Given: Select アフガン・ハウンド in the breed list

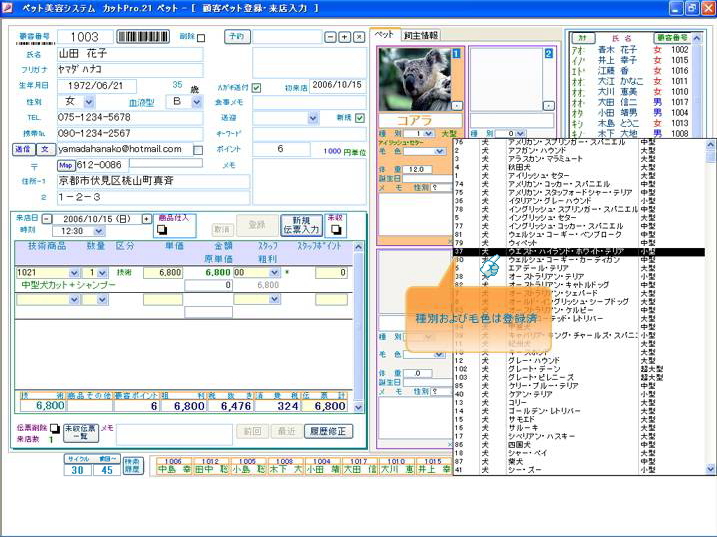Looking at the screenshot, I should pos(578,150).
